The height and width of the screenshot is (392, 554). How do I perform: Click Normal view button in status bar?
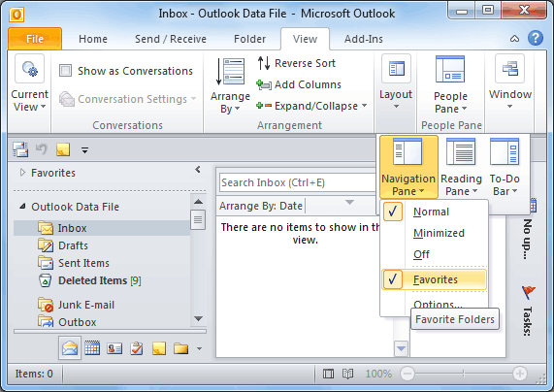(328, 374)
